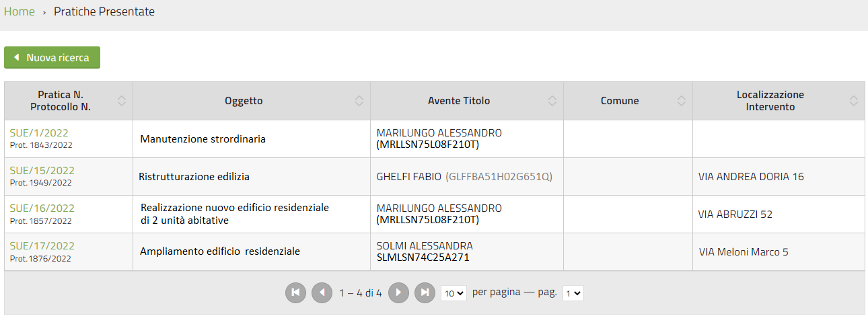Select the Ristrutturazione edilizia row cell
Viewport: 868px width, 316px height.
pos(252,177)
